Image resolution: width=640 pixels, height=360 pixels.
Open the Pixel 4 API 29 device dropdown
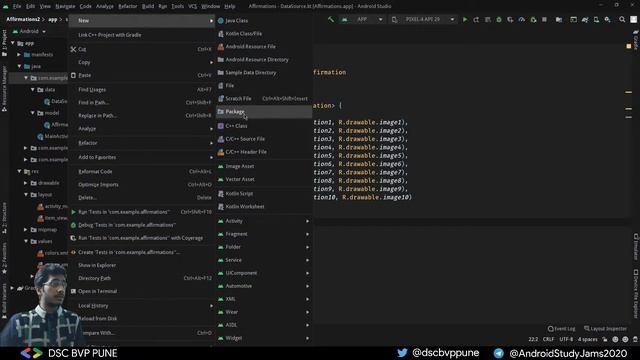pos(423,20)
